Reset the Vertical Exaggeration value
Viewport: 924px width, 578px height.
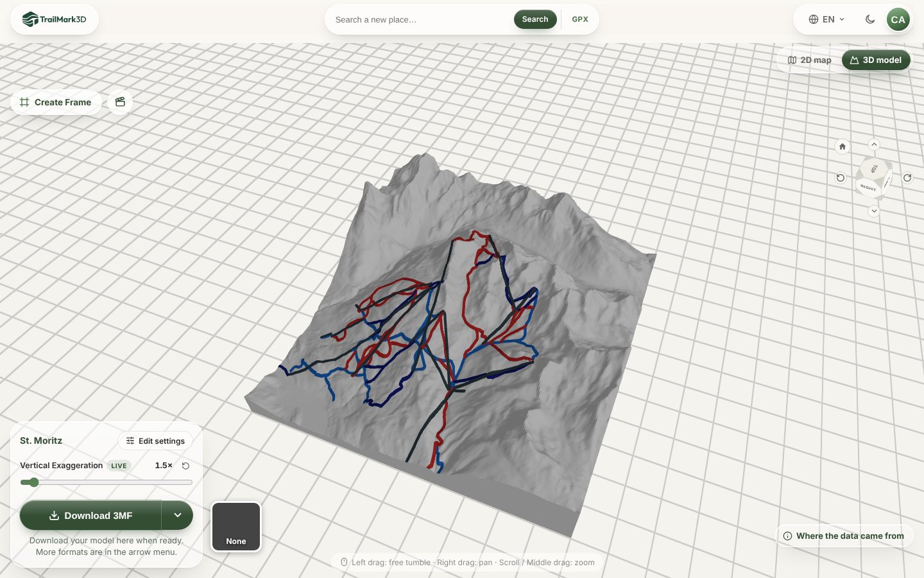pyautogui.click(x=185, y=466)
